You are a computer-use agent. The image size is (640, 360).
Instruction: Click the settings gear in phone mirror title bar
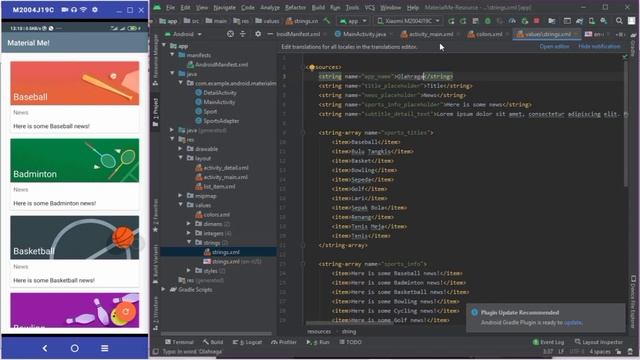(x=95, y=9)
